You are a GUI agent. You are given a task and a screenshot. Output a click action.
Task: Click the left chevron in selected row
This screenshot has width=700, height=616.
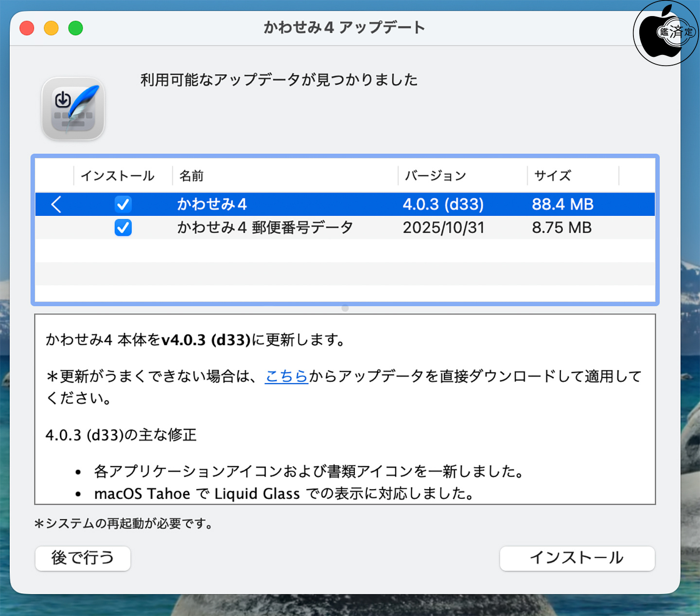point(56,204)
